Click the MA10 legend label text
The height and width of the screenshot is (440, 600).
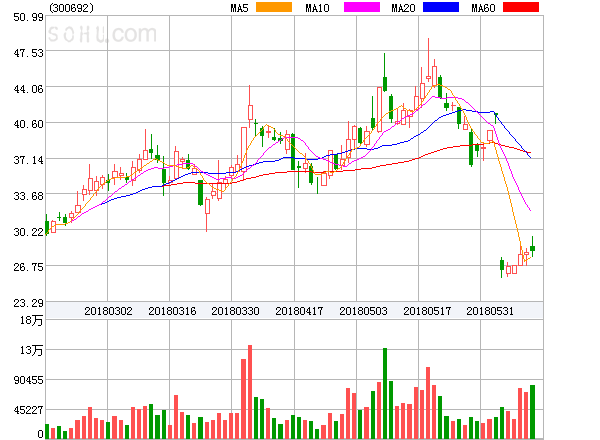click(x=318, y=8)
